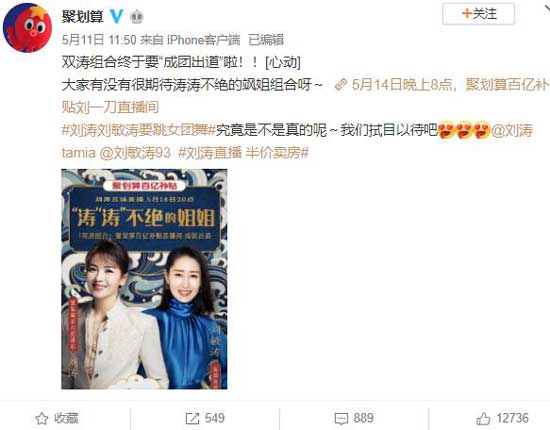Open hashtag #刘涛直播 半价卖房#
Image resolution: width=550 pixels, height=430 pixels.
click(243, 153)
